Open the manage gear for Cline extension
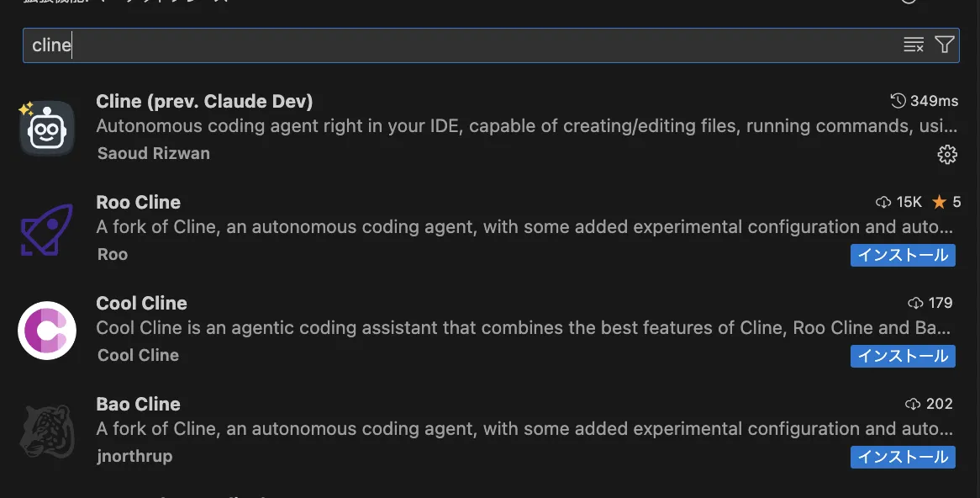Viewport: 980px width, 498px height. coord(947,155)
